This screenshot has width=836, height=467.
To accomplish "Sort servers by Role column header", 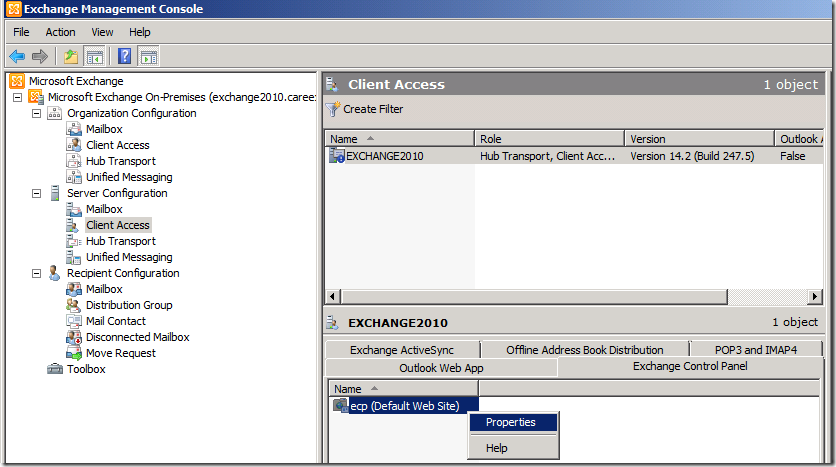I will (550, 139).
